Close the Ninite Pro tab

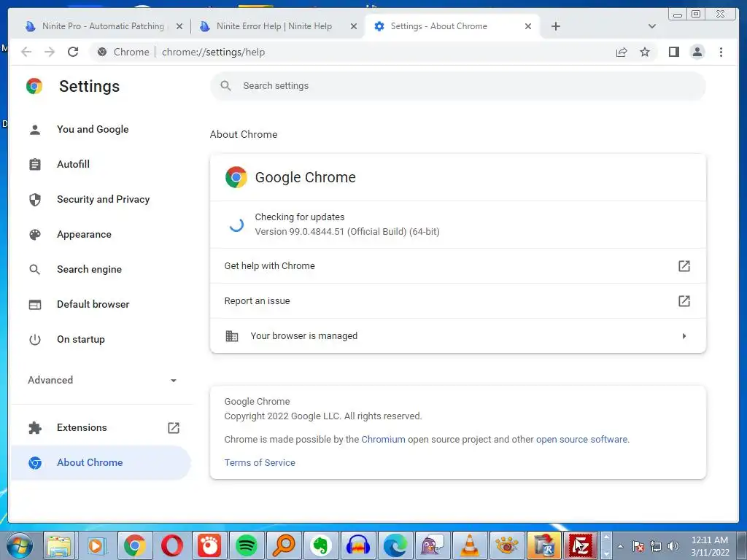click(179, 26)
